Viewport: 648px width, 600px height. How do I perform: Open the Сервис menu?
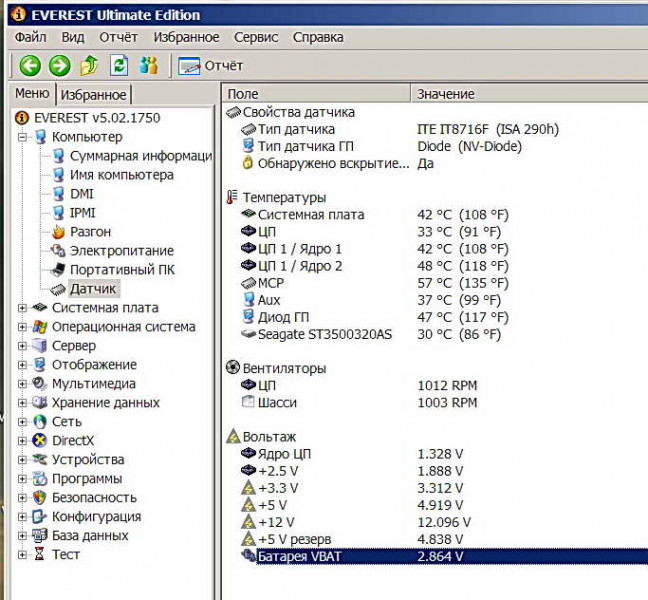(256, 37)
